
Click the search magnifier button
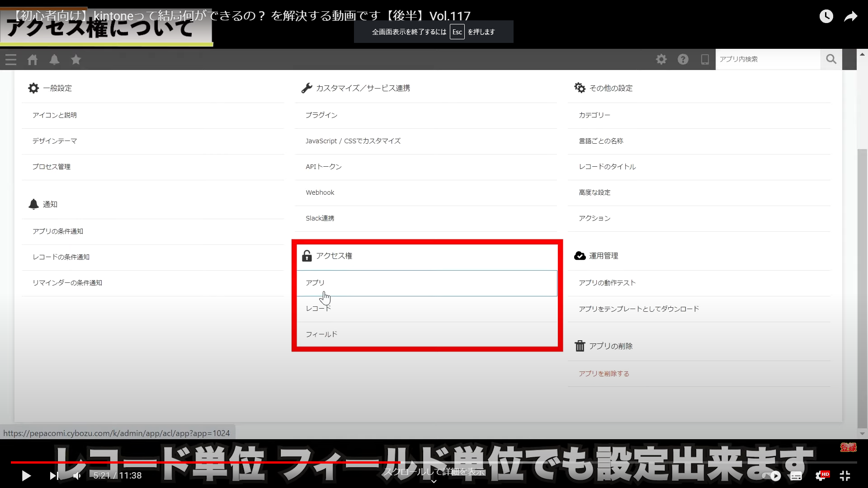(x=831, y=59)
